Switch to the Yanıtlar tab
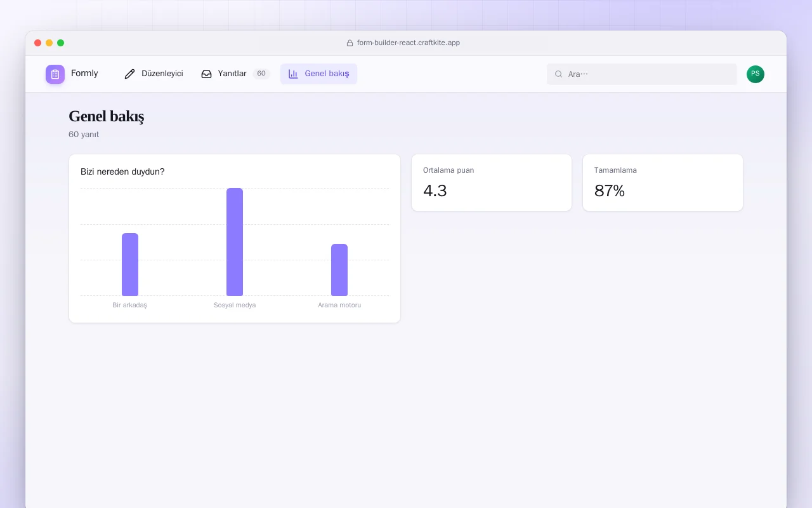The width and height of the screenshot is (812, 508). click(x=235, y=74)
